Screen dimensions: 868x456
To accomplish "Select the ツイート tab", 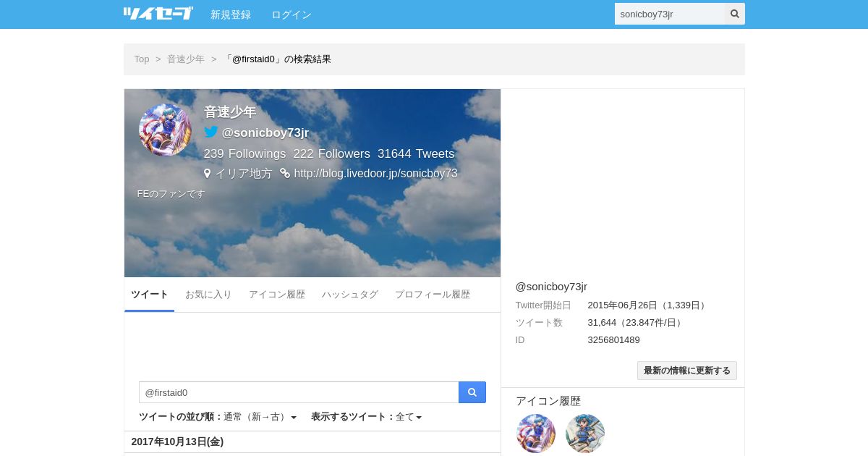I will [x=150, y=295].
